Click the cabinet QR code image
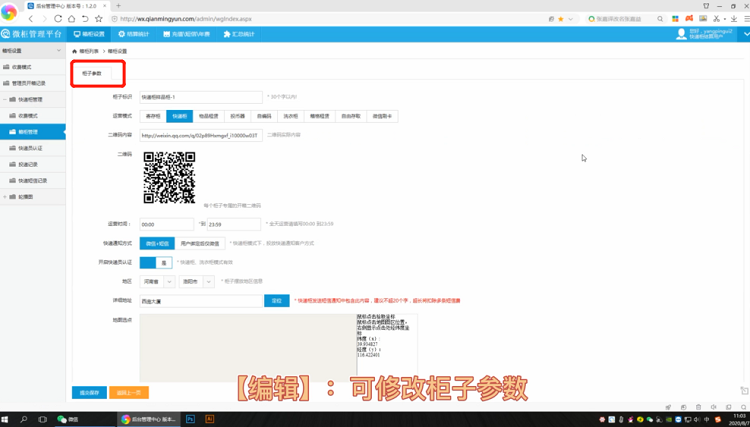This screenshot has height=427, width=750. pos(169,177)
